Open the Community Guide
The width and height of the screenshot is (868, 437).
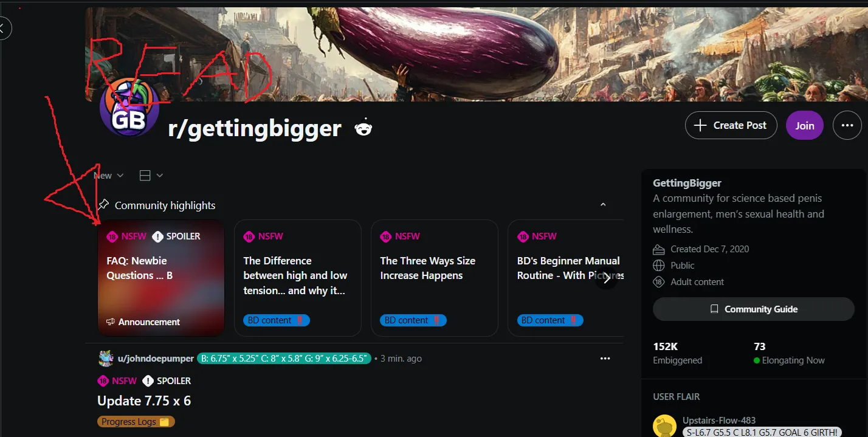point(754,309)
